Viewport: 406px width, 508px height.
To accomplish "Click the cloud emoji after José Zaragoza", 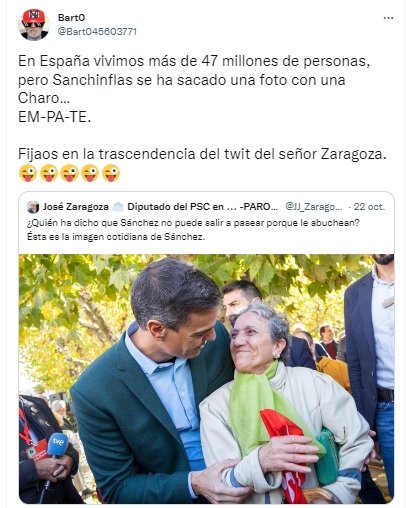I will (x=118, y=207).
